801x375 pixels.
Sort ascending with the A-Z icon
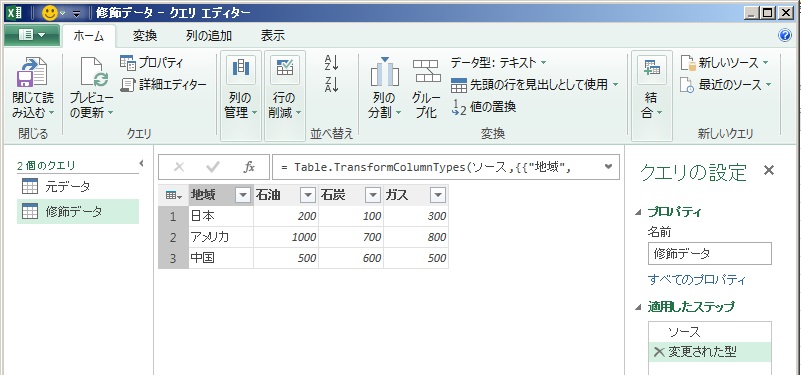tap(332, 63)
